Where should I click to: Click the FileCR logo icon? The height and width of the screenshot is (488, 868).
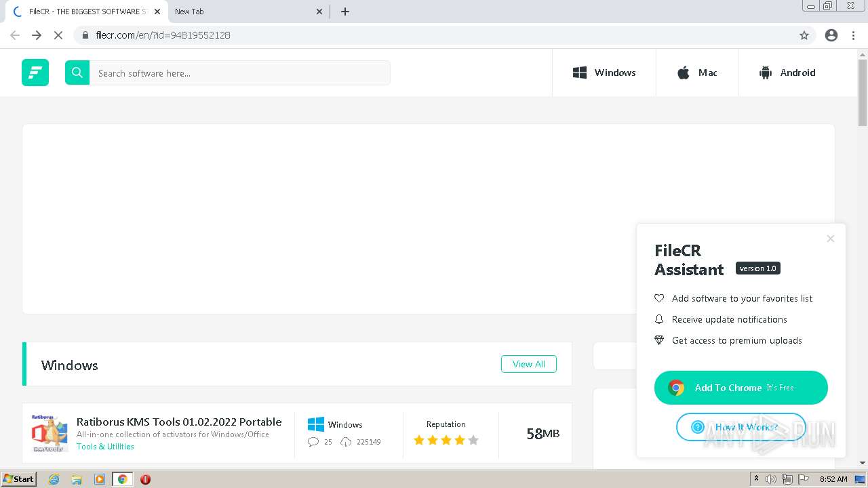[x=35, y=73]
